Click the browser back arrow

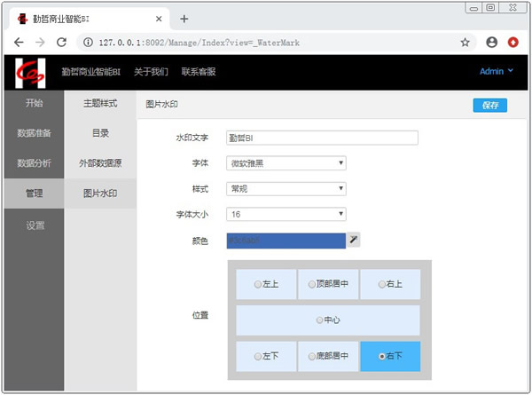pyautogui.click(x=19, y=42)
